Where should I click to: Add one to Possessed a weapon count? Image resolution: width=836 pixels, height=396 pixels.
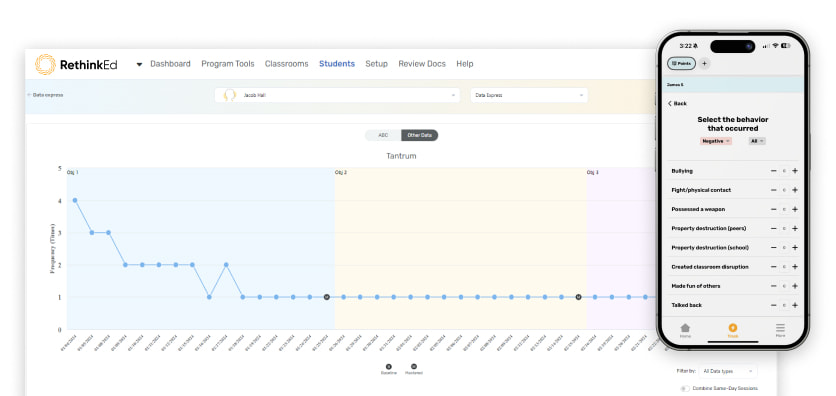click(794, 209)
